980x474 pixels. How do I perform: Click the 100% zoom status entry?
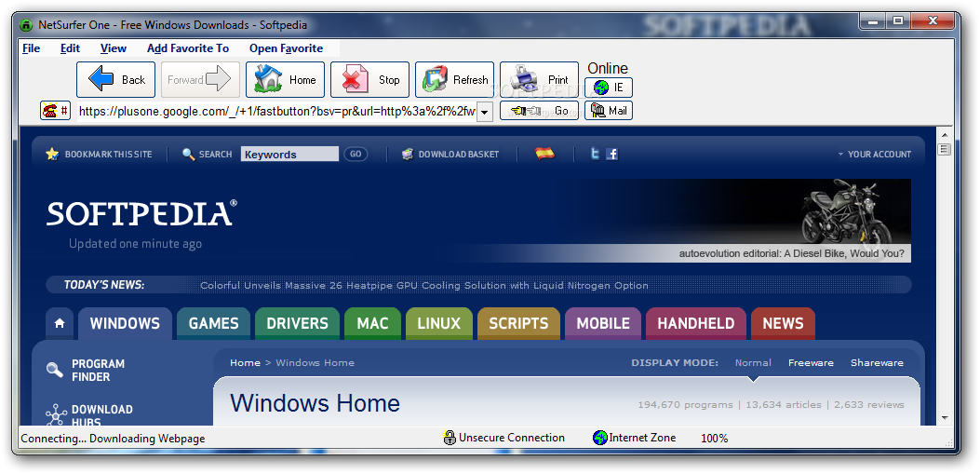(715, 439)
